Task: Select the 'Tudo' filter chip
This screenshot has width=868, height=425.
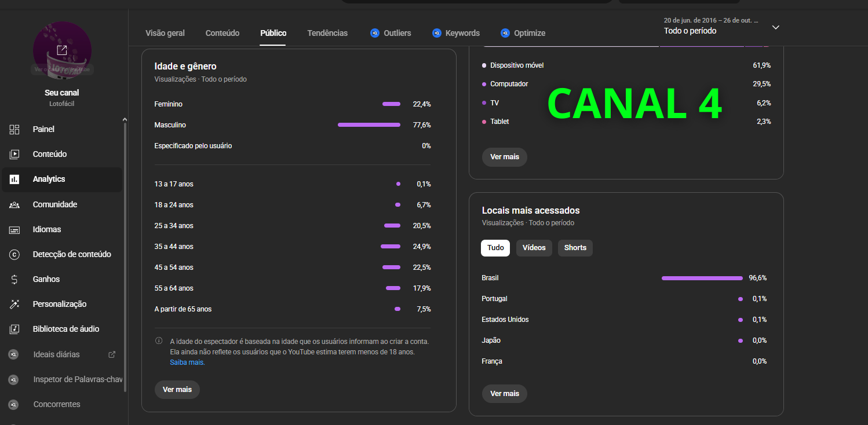Action: coord(495,248)
